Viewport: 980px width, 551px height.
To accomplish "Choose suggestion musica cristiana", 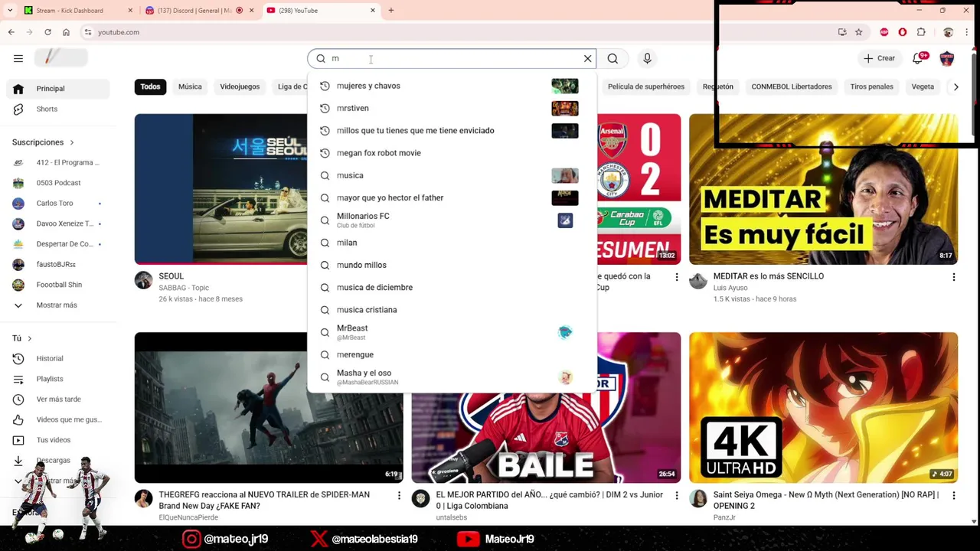I will pyautogui.click(x=452, y=310).
